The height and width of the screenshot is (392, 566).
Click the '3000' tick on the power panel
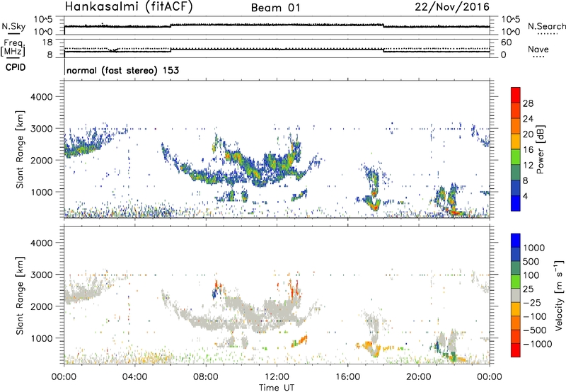(x=41, y=129)
